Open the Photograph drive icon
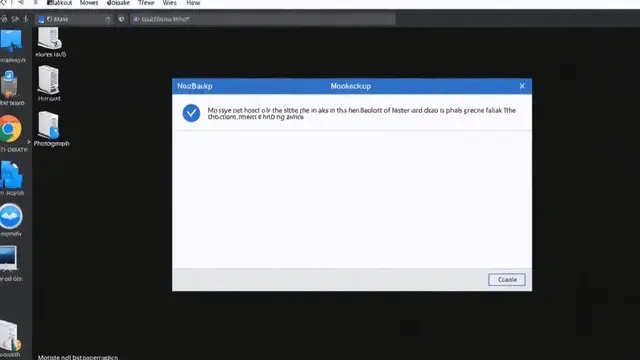 (49, 125)
